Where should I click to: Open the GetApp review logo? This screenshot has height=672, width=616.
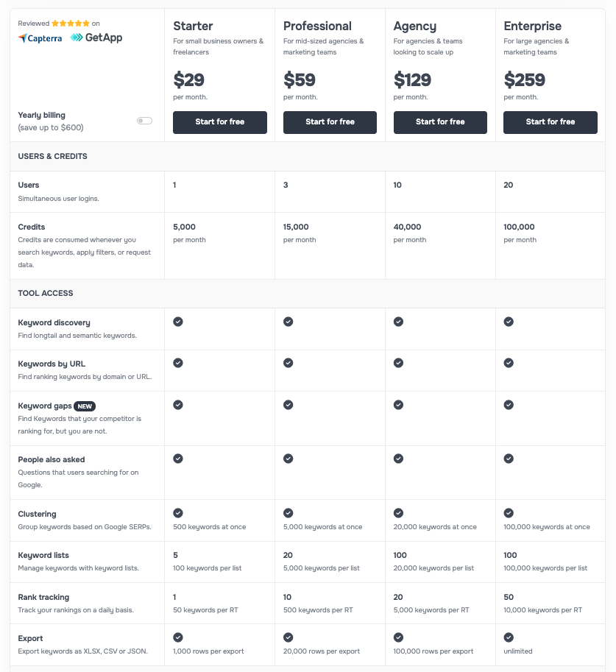96,38
